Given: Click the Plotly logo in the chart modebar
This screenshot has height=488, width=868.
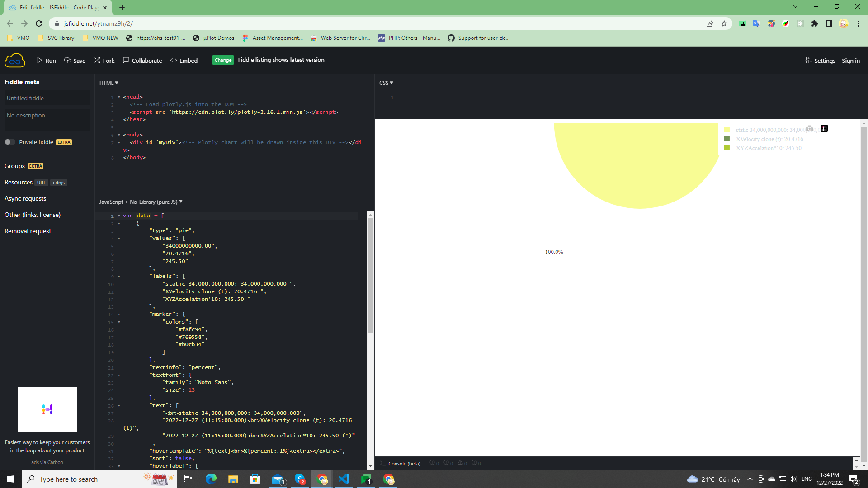Looking at the screenshot, I should click(824, 128).
